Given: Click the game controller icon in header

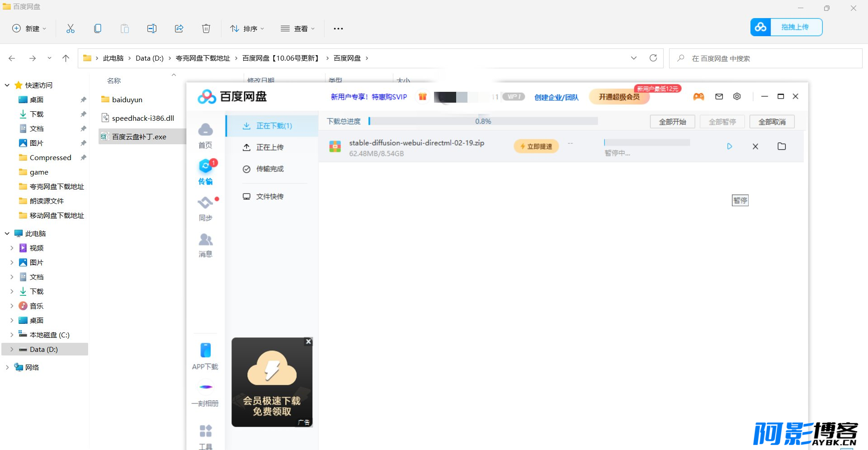Looking at the screenshot, I should coord(699,97).
